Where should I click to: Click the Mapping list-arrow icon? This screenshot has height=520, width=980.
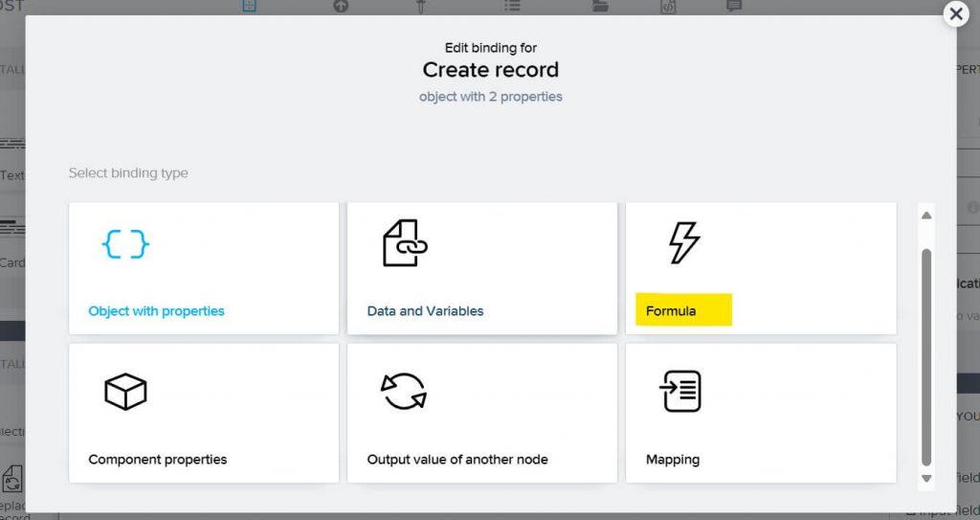680,391
